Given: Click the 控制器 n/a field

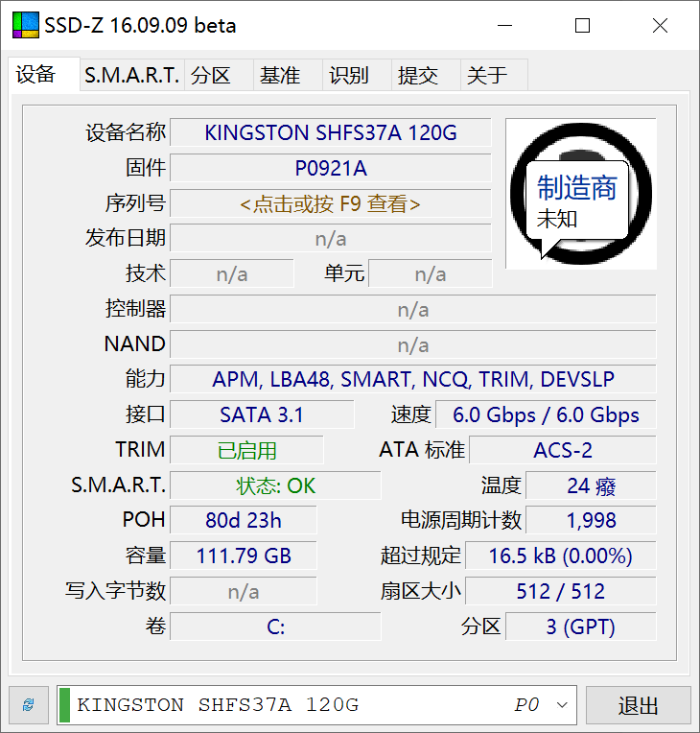Looking at the screenshot, I should 413,309.
